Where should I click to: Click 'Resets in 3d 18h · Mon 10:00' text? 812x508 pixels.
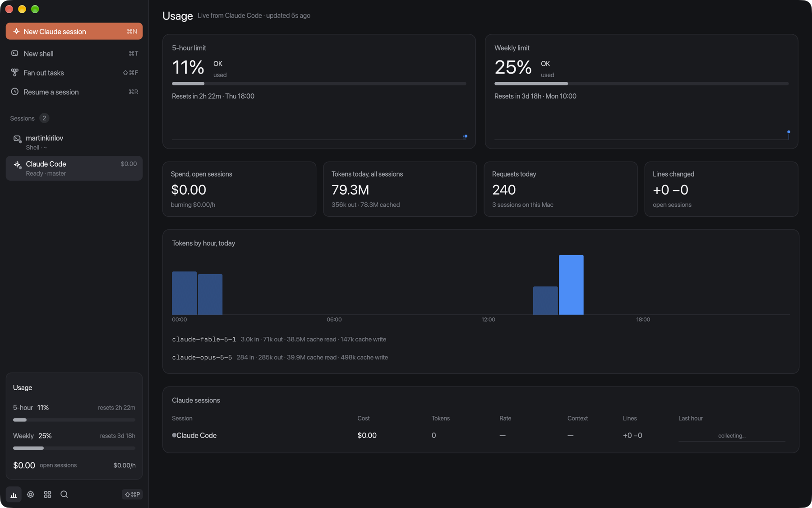coord(535,96)
